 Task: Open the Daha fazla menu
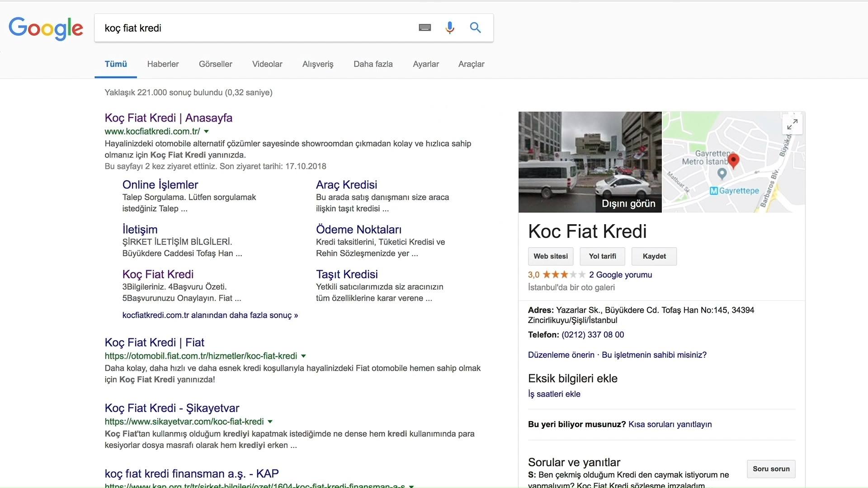click(x=373, y=64)
